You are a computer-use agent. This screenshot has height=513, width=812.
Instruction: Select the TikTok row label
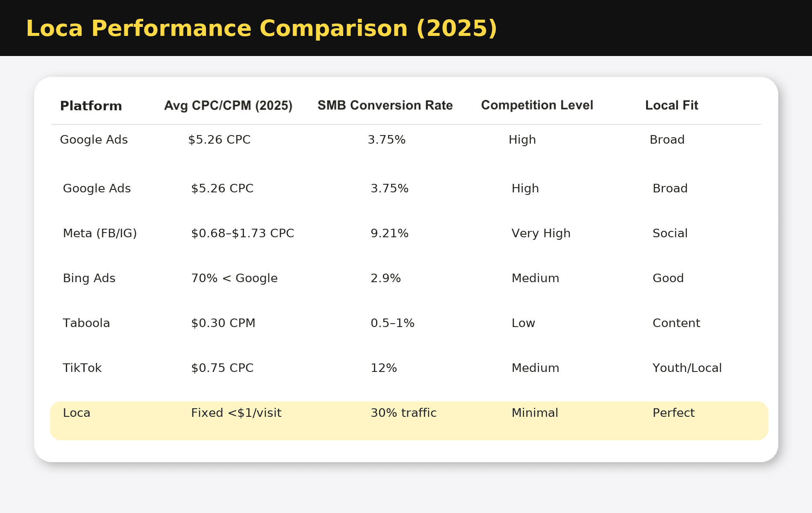(82, 368)
